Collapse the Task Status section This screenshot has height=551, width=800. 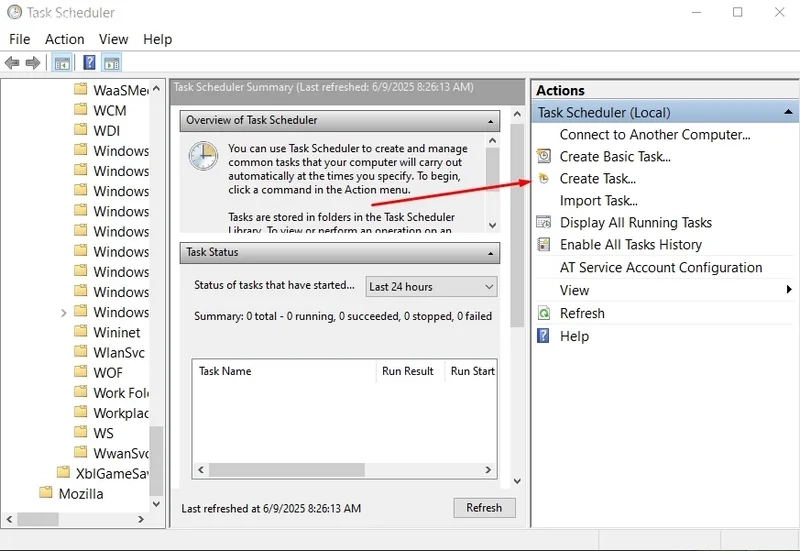(x=490, y=254)
